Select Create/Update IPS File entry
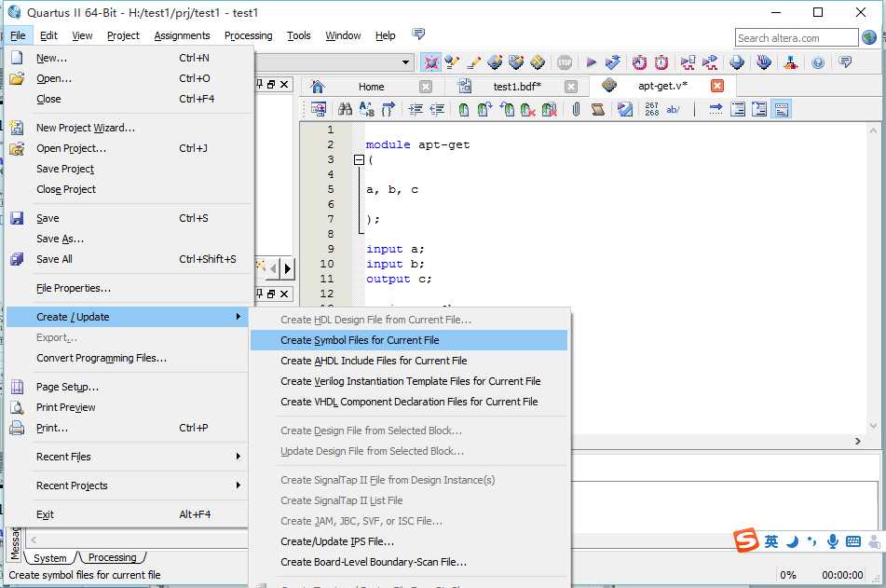Image resolution: width=886 pixels, height=588 pixels. tap(409, 541)
